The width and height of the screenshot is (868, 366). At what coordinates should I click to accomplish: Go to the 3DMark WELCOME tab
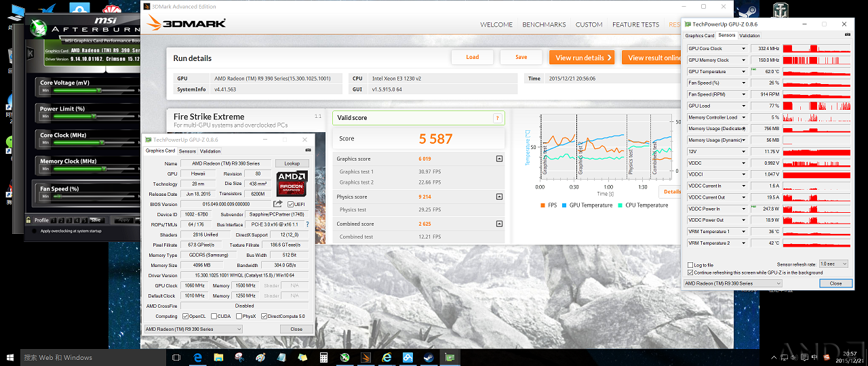point(496,24)
